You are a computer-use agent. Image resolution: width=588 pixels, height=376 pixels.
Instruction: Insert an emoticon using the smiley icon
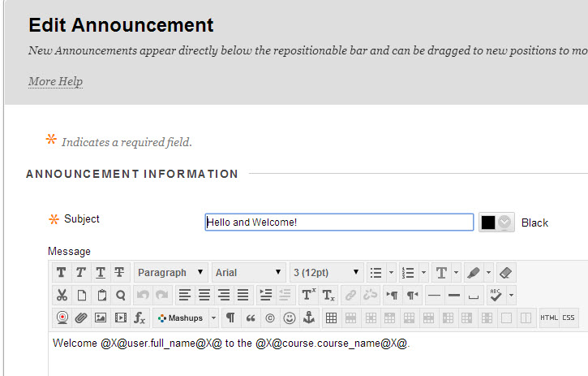(x=290, y=318)
